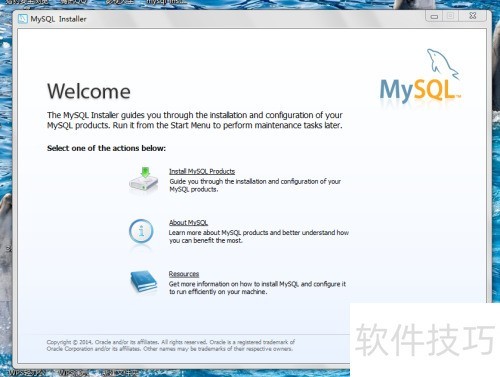Click the 'MySQL Installer' window title text
500x377 pixels.
(58, 19)
